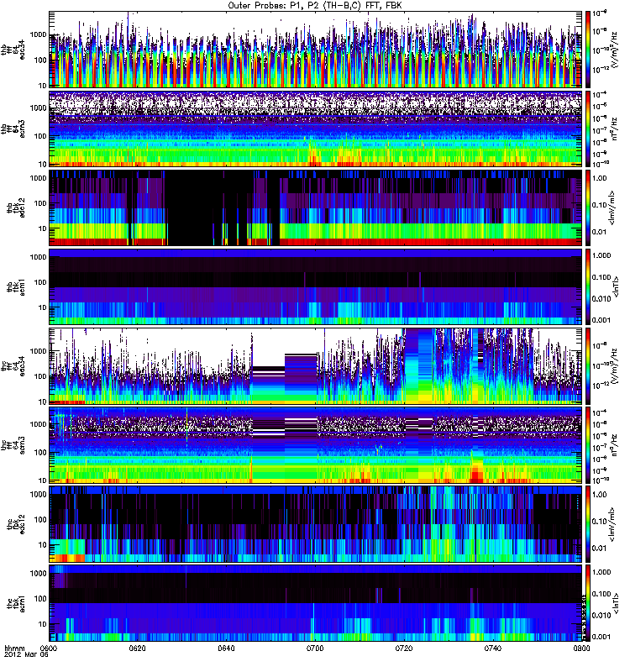Click the "thb fff 64 scm3" y-axis label
The width and height of the screenshot is (630, 672).
click(13, 129)
